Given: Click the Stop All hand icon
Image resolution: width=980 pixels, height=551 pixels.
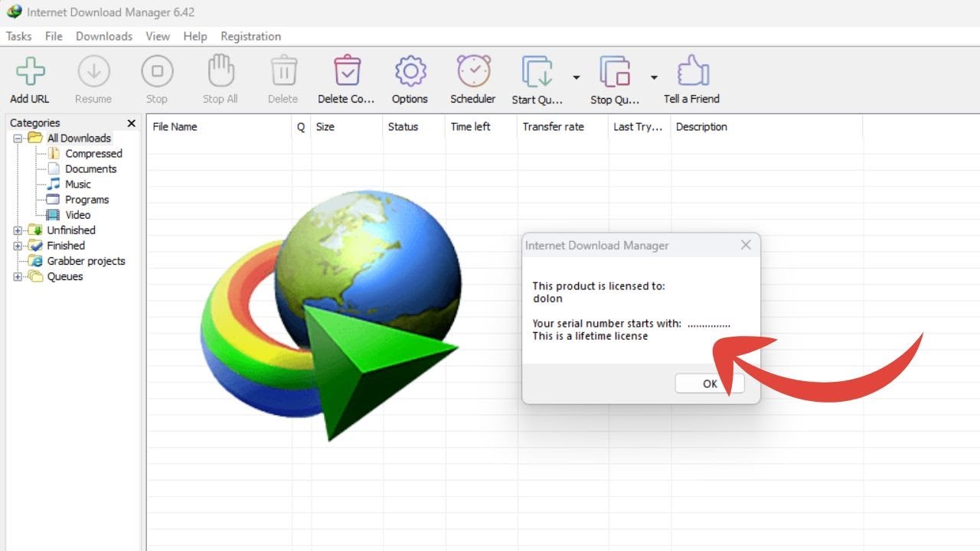Looking at the screenshot, I should point(220,71).
